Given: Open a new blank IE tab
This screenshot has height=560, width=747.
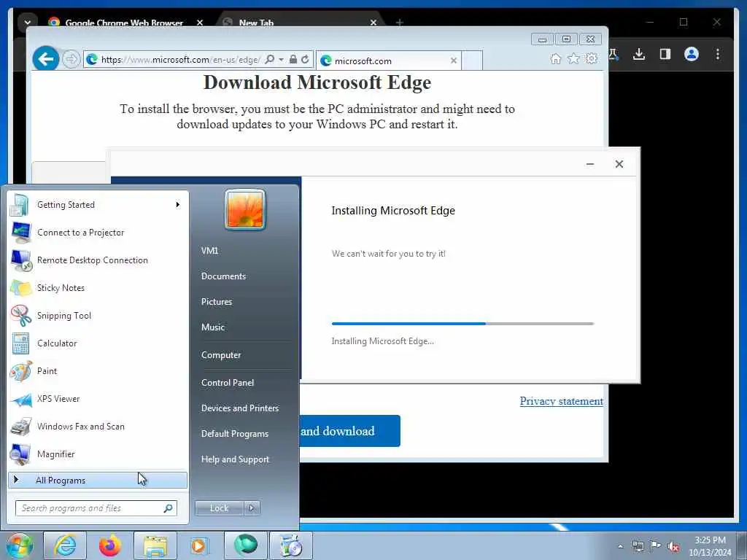Looking at the screenshot, I should pyautogui.click(x=472, y=61).
